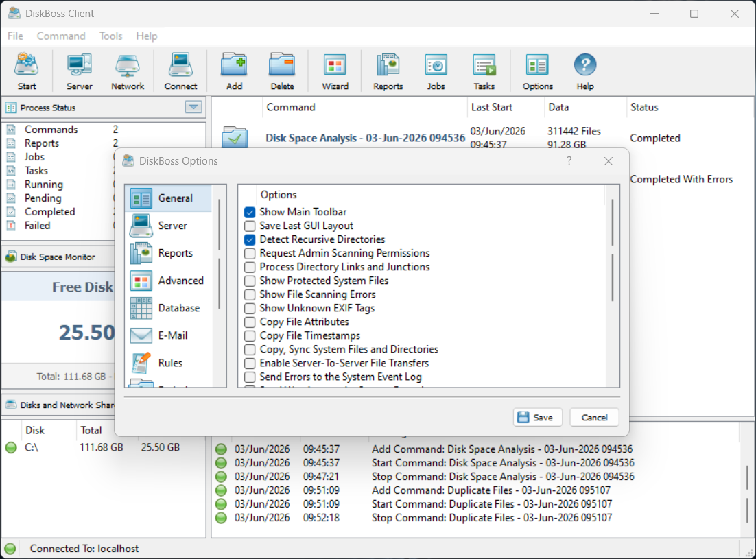756x559 pixels.
Task: Click the green C:\ disk status icon
Action: coord(10,448)
